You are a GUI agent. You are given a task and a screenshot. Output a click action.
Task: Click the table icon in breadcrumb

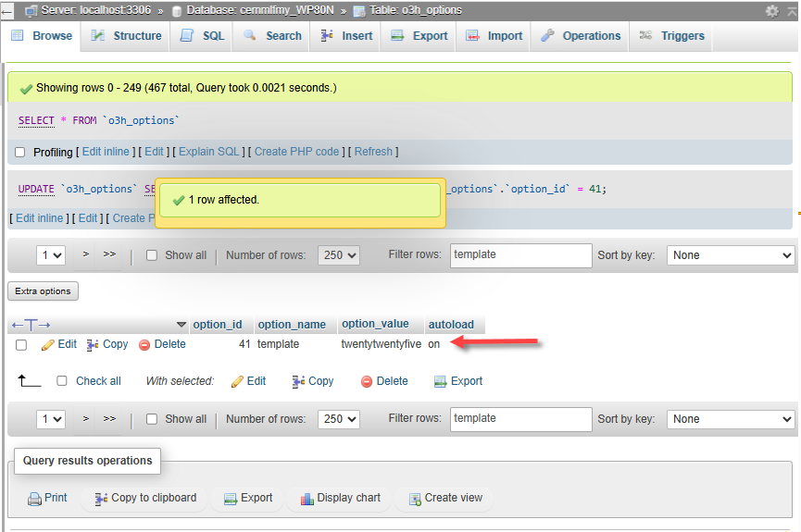coord(359,11)
